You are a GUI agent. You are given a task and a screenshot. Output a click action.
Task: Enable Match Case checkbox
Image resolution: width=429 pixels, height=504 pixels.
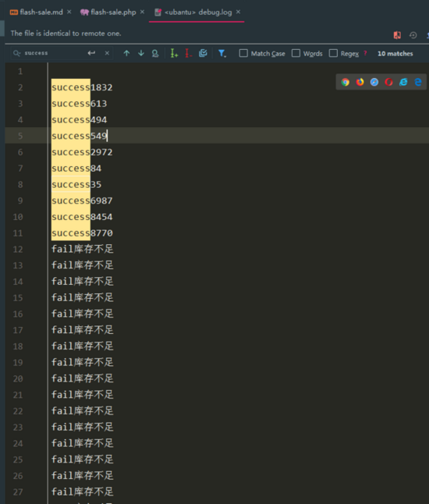(x=243, y=53)
